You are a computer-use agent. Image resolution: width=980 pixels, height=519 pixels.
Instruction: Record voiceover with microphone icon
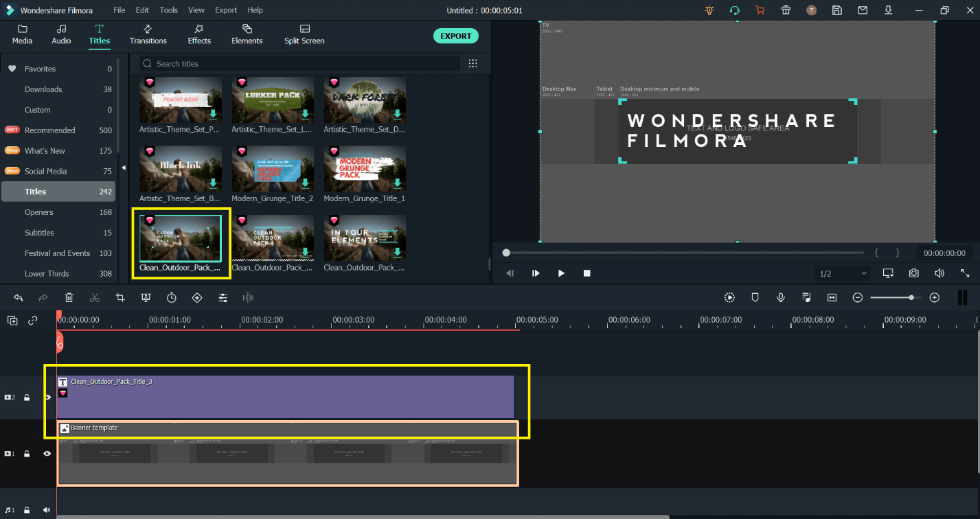coord(781,297)
